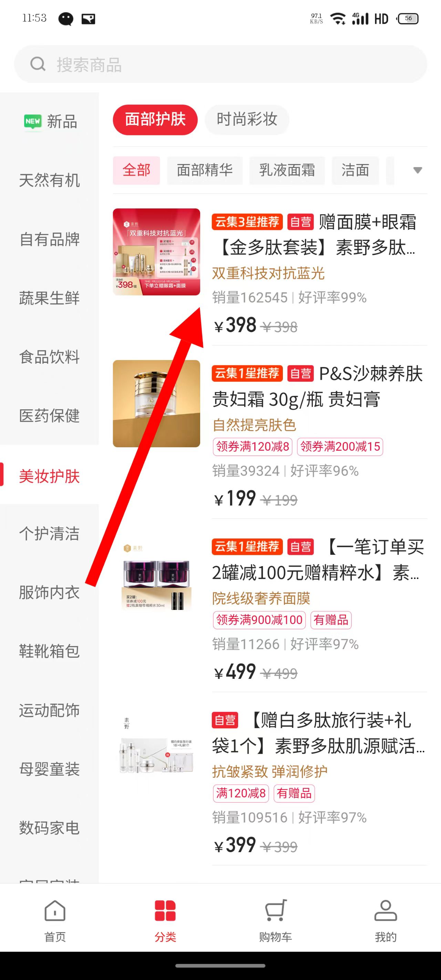This screenshot has height=980, width=441.
Task: Expand the subcategory filter dropdown arrow
Action: (418, 170)
